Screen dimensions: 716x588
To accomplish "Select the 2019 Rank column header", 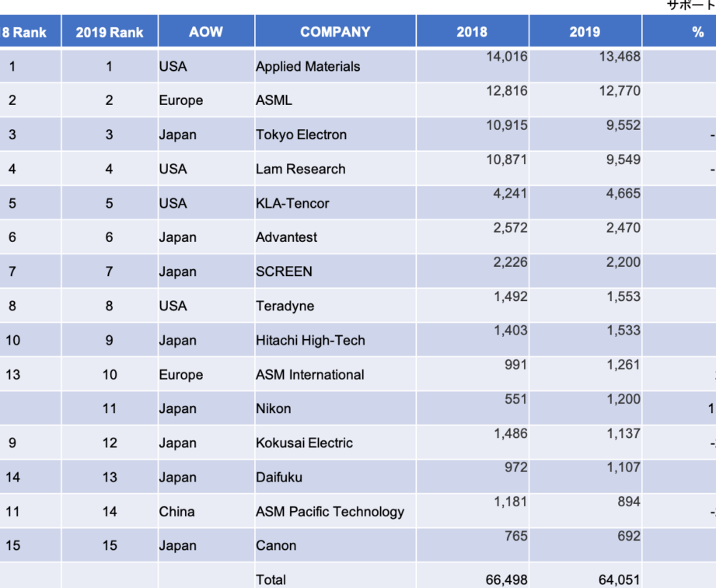I will [x=110, y=33].
